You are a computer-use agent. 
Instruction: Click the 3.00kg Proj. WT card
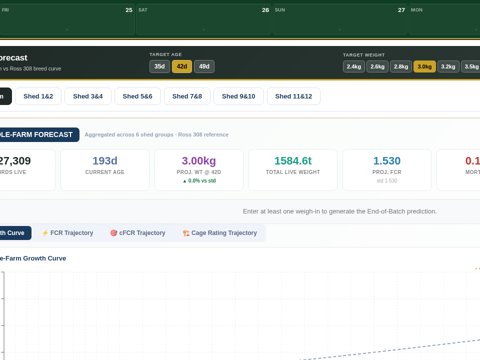point(199,170)
